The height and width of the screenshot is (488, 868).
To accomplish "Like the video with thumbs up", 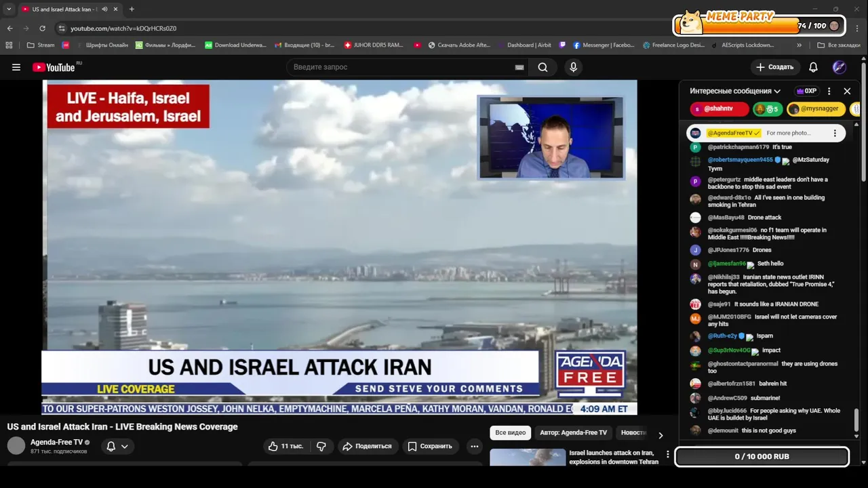I will point(285,446).
